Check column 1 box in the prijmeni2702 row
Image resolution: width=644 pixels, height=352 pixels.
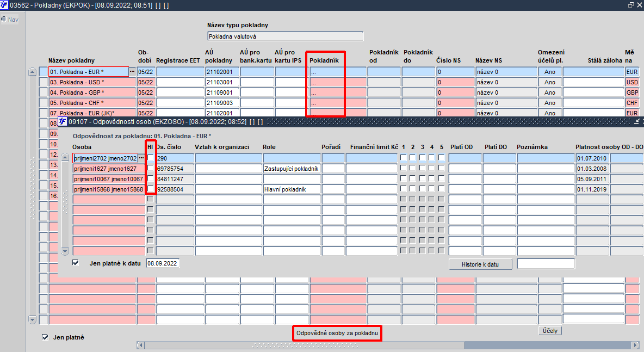(x=404, y=158)
